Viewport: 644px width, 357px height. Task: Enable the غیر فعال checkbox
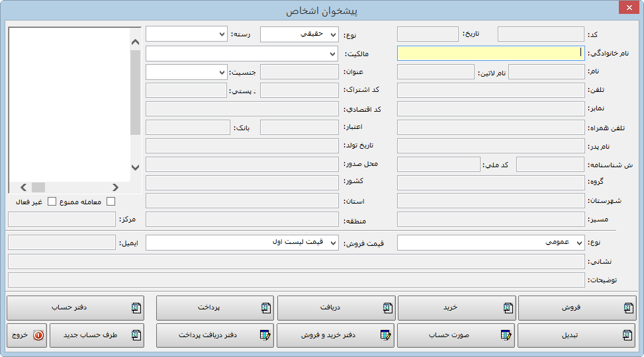pyautogui.click(x=52, y=201)
